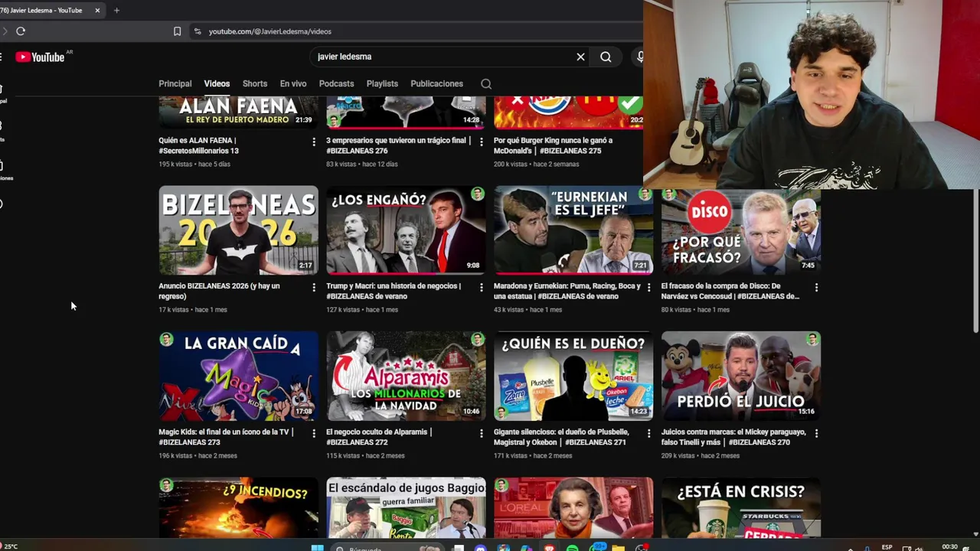Click the YouTube logo to go home
The image size is (980, 551).
(40, 57)
